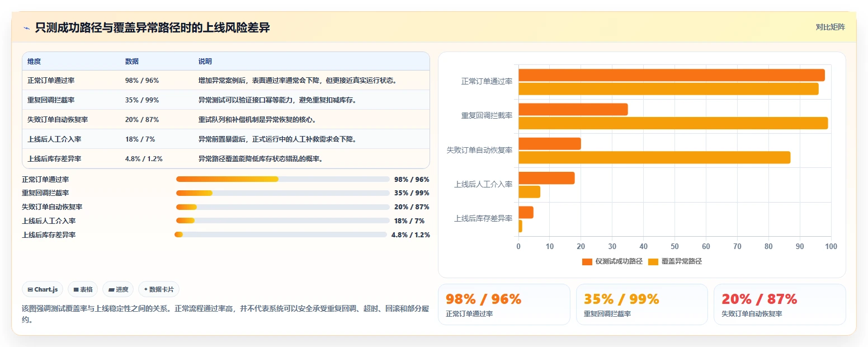The width and height of the screenshot is (868, 347).
Task: Click the amber chart bar for 上线后人工介入率
Action: point(530,191)
